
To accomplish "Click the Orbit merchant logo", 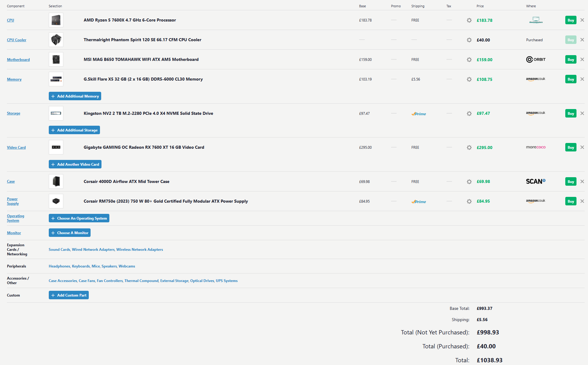I will coord(536,59).
